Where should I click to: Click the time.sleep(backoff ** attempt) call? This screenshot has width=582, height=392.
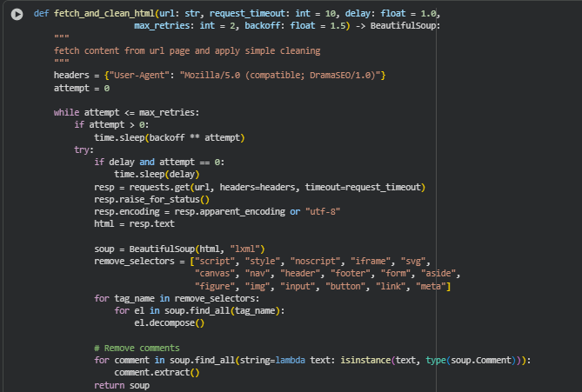(x=170, y=138)
